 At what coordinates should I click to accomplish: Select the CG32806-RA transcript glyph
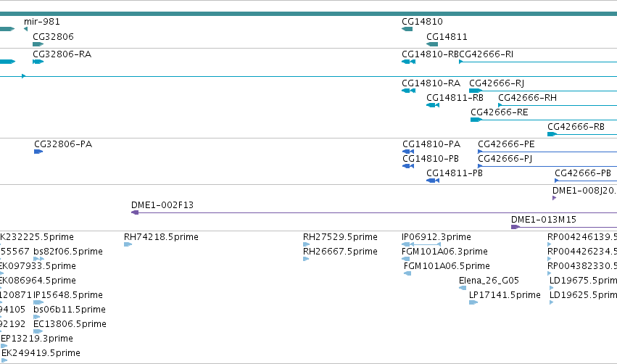pos(38,62)
